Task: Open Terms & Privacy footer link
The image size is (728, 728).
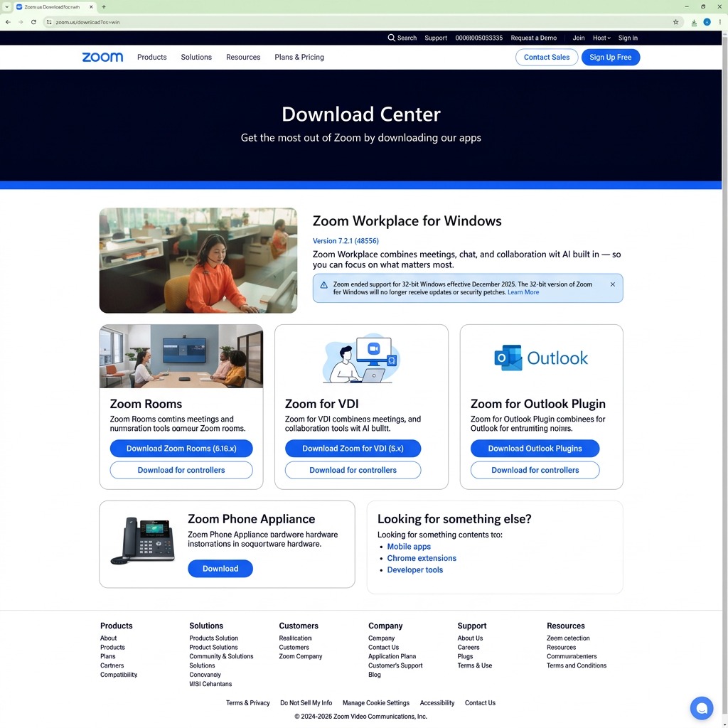Action: coord(247,703)
